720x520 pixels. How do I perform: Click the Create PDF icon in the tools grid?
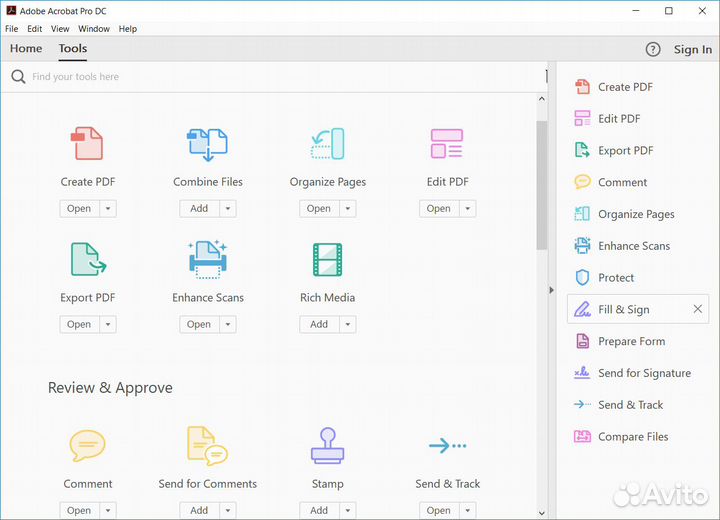click(87, 143)
